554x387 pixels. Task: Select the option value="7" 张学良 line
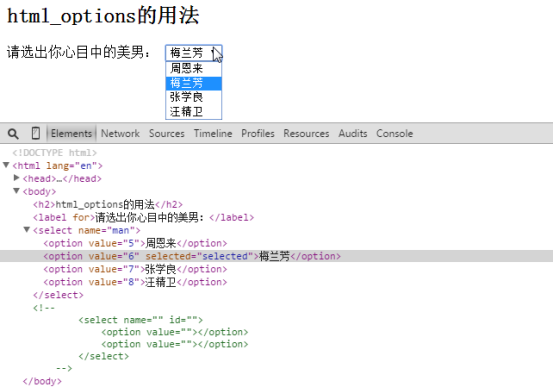[x=135, y=269]
